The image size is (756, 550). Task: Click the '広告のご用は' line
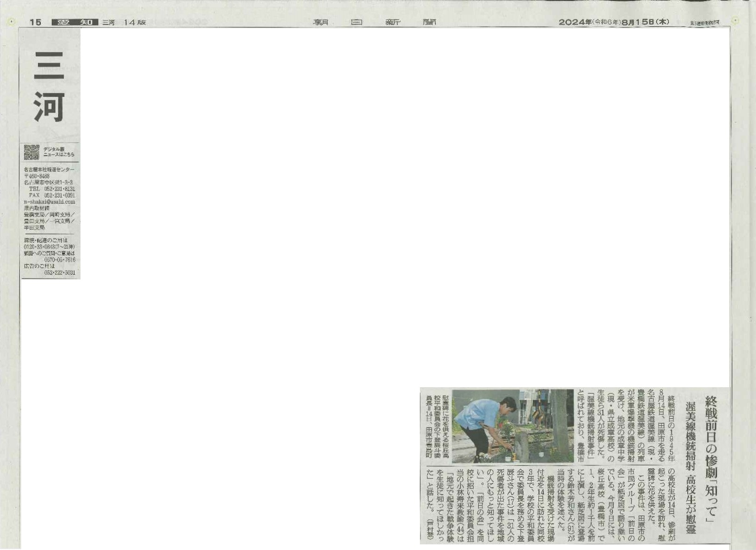[39, 266]
